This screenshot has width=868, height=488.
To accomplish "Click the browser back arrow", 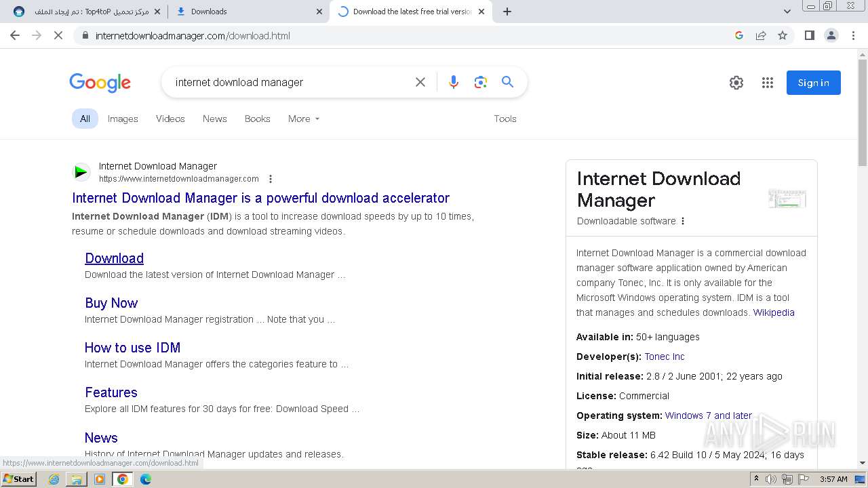I will click(15, 35).
